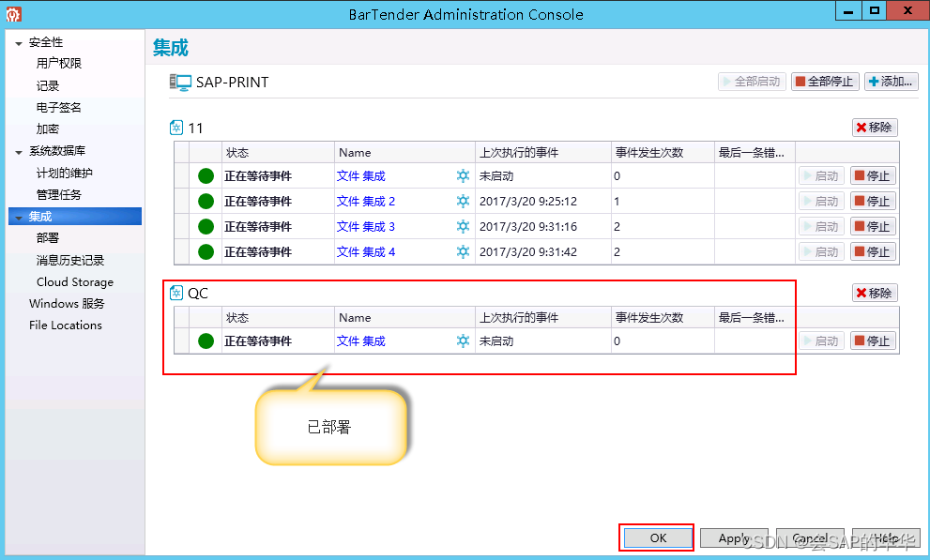
Task: Confirm changes with the OK button
Action: click(656, 537)
